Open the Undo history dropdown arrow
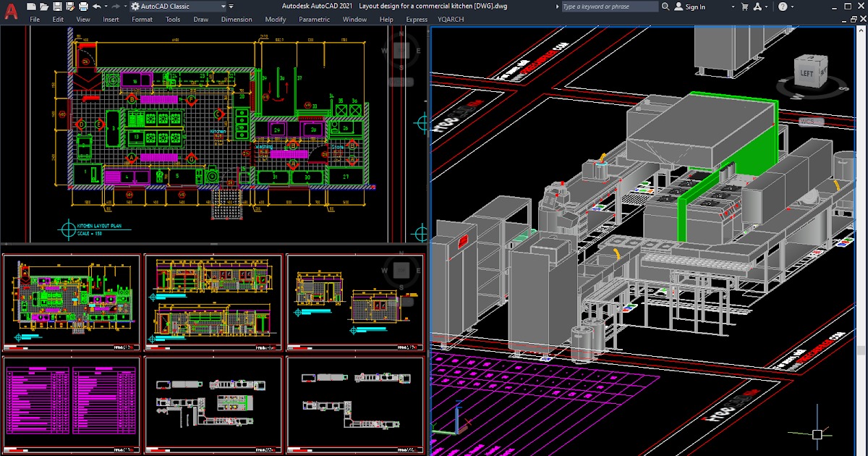Screen dimensions: 868x456 click(x=106, y=7)
